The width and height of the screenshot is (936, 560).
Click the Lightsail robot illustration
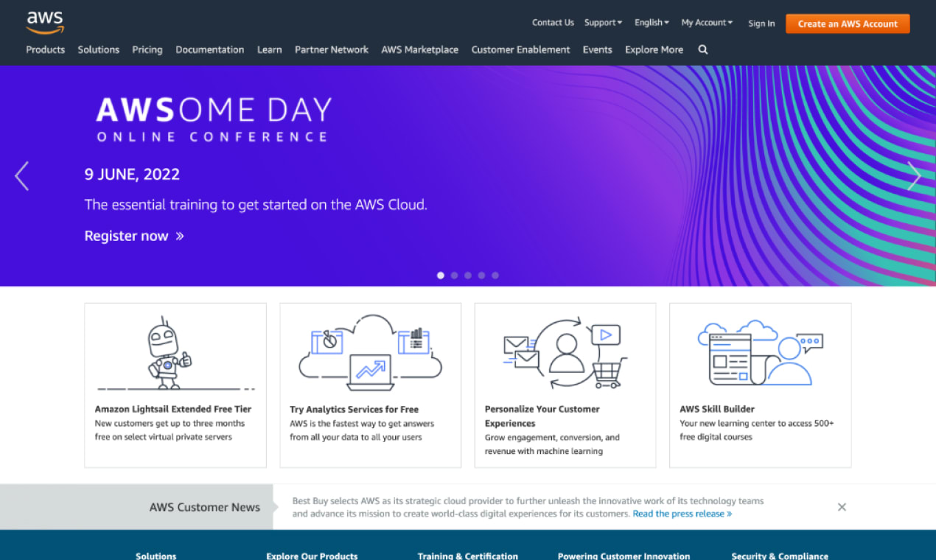(x=175, y=353)
